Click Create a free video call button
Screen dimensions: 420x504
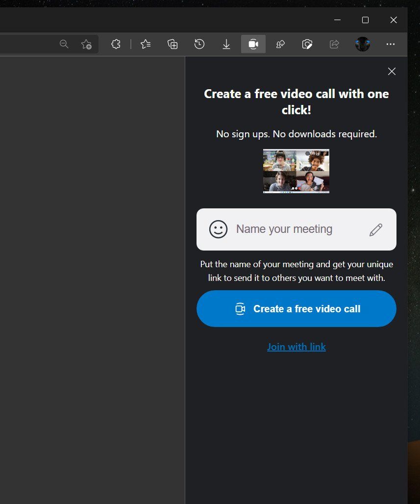[x=296, y=308]
